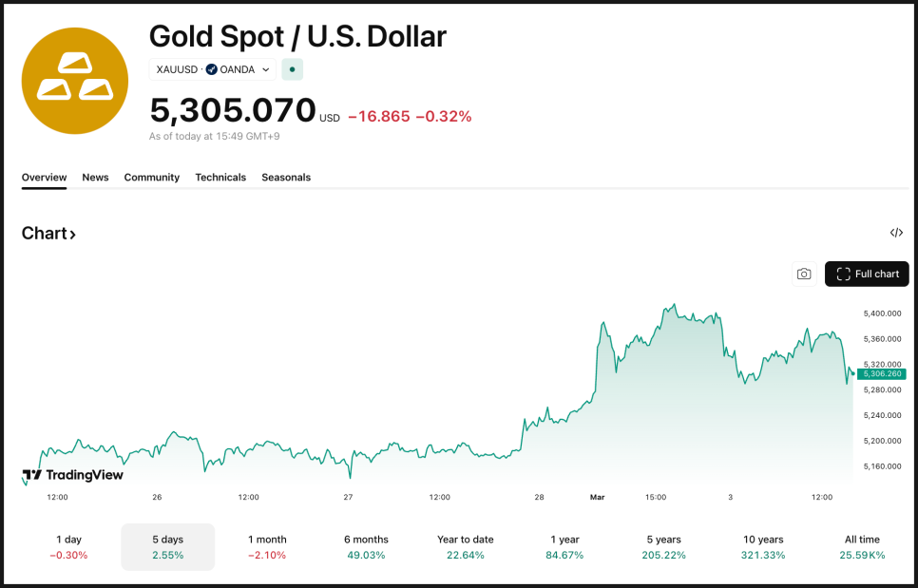Image resolution: width=918 pixels, height=588 pixels.
Task: Click the 5,306.260 current price label
Action: [x=881, y=374]
